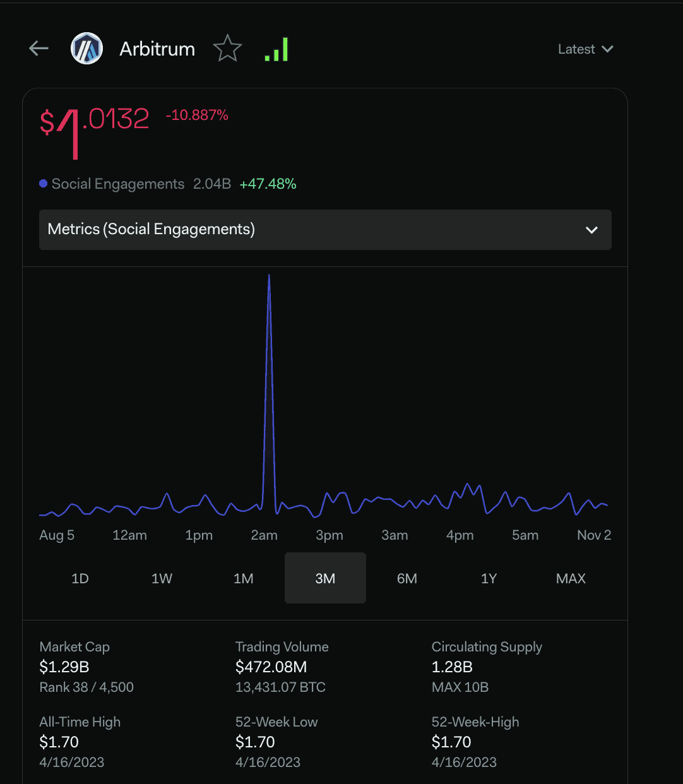Click the green signal bars icon
This screenshot has width=683, height=784.
point(276,49)
